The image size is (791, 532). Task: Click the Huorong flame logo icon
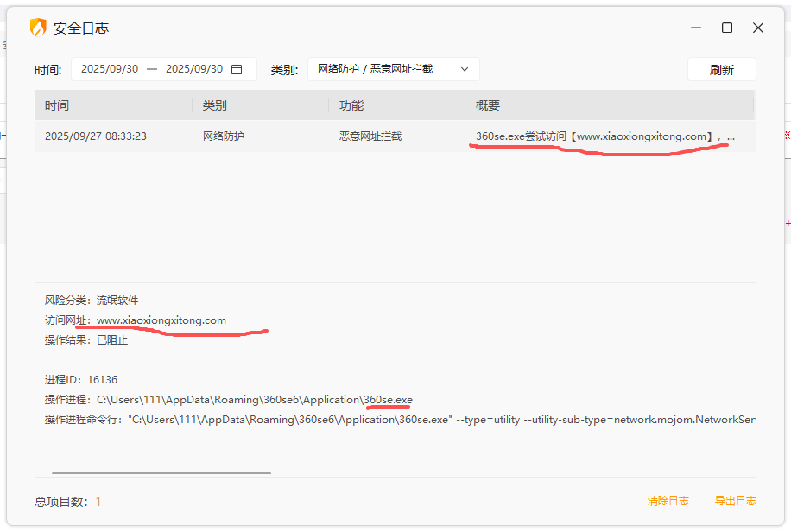point(38,28)
